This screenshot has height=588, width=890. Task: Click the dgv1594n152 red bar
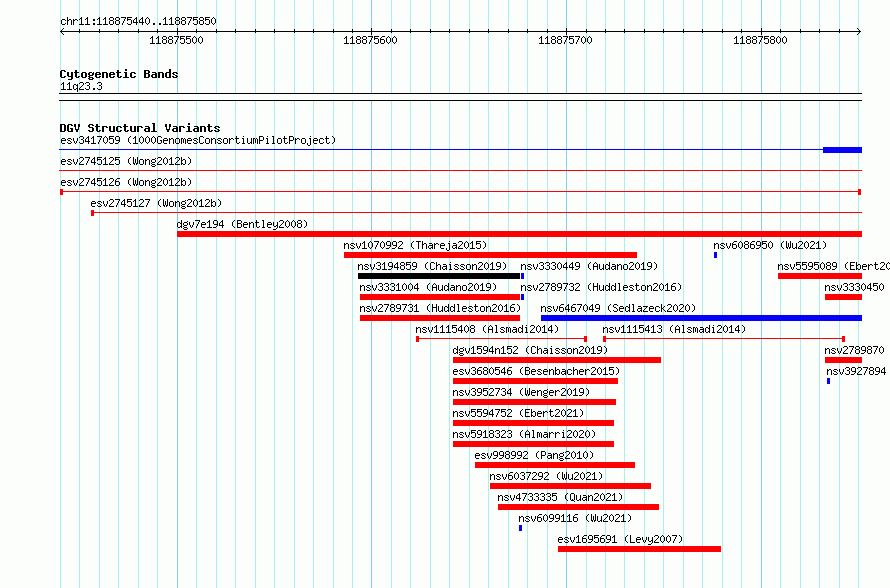point(557,360)
